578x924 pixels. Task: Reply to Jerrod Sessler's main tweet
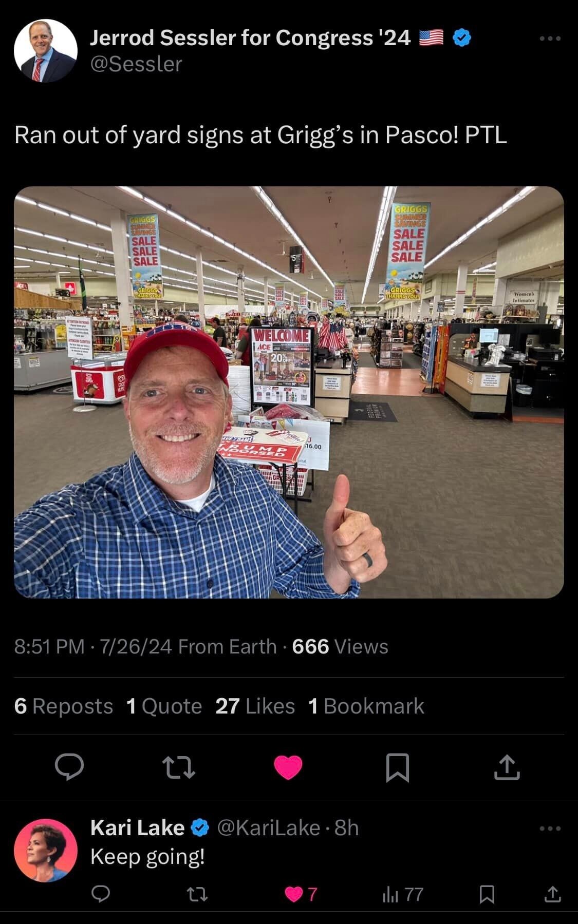(69, 767)
